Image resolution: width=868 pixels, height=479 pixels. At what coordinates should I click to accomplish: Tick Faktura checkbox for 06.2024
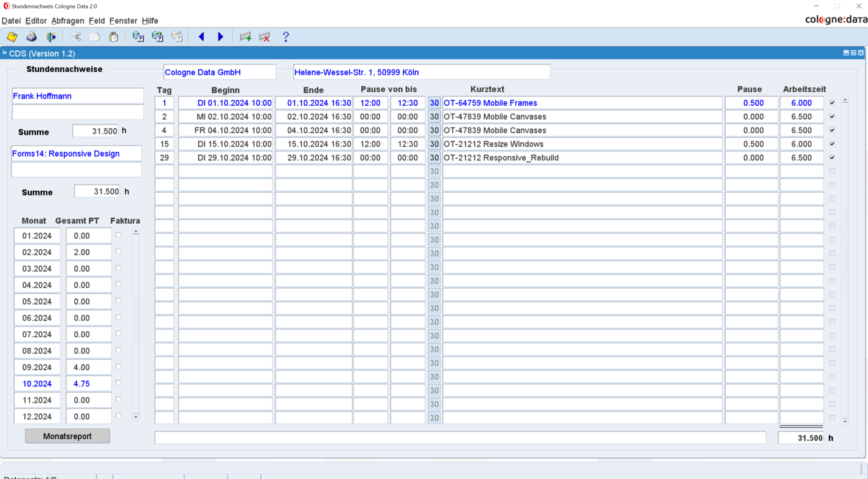[x=119, y=317]
